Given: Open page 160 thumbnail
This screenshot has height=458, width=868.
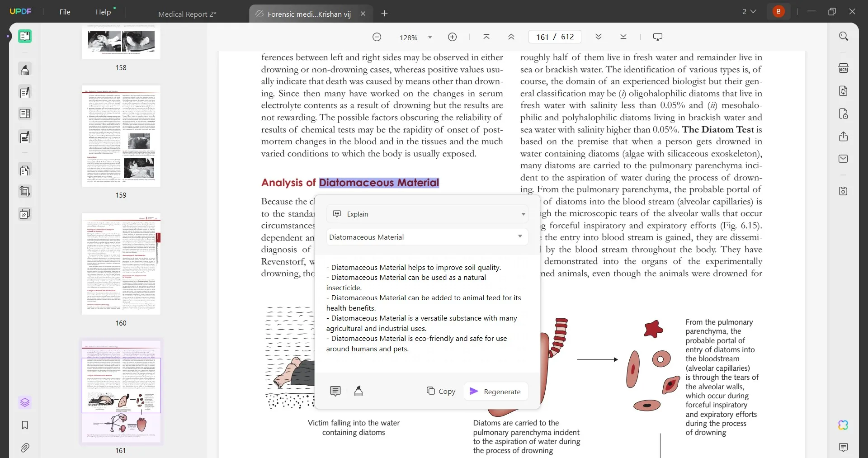Looking at the screenshot, I should tap(121, 264).
